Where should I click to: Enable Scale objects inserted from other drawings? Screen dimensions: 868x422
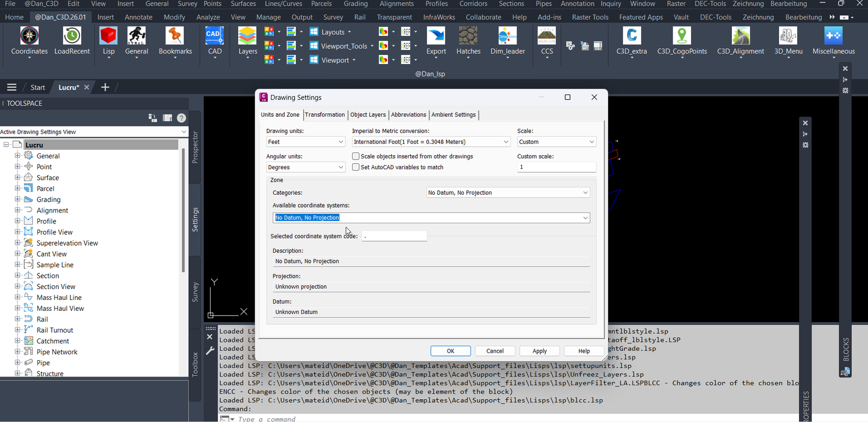(356, 156)
